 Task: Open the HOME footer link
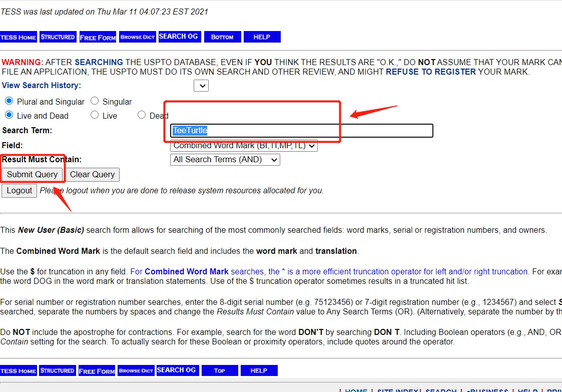coord(356,390)
